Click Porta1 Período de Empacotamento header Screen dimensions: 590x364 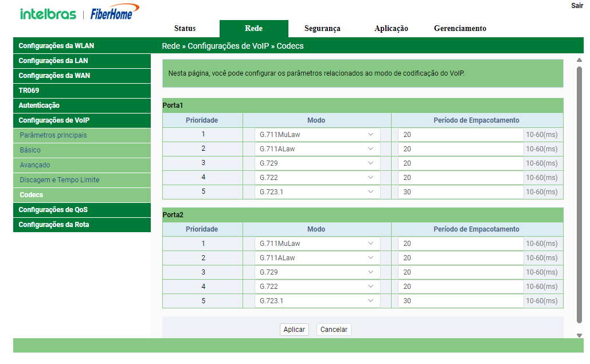[476, 120]
